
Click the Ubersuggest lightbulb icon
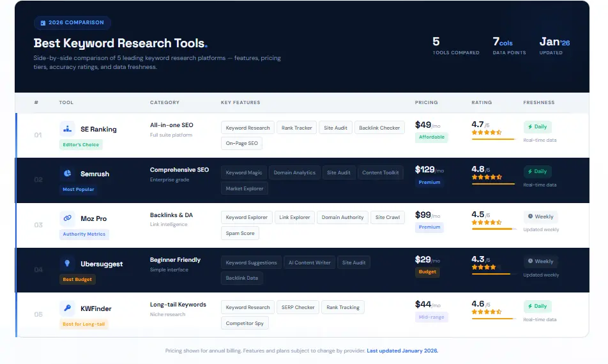(x=68, y=264)
